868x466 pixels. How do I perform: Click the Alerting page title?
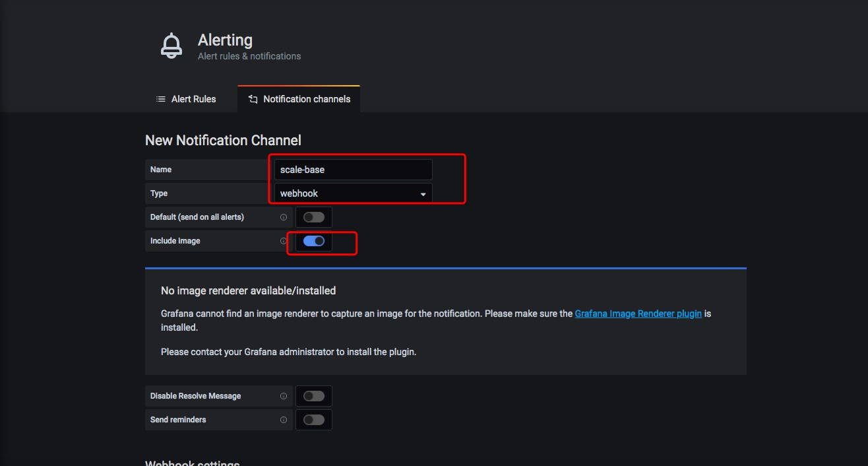click(x=225, y=40)
